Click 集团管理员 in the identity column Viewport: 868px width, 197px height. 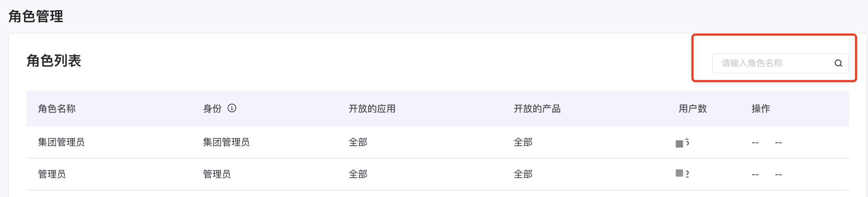(x=226, y=142)
